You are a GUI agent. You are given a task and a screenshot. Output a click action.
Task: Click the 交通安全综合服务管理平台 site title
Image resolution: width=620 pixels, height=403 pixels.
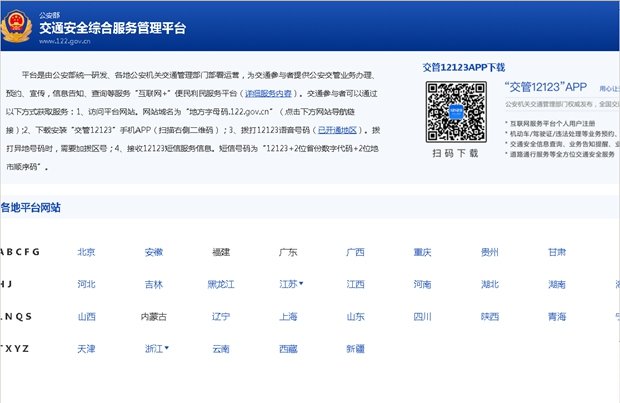pos(112,27)
